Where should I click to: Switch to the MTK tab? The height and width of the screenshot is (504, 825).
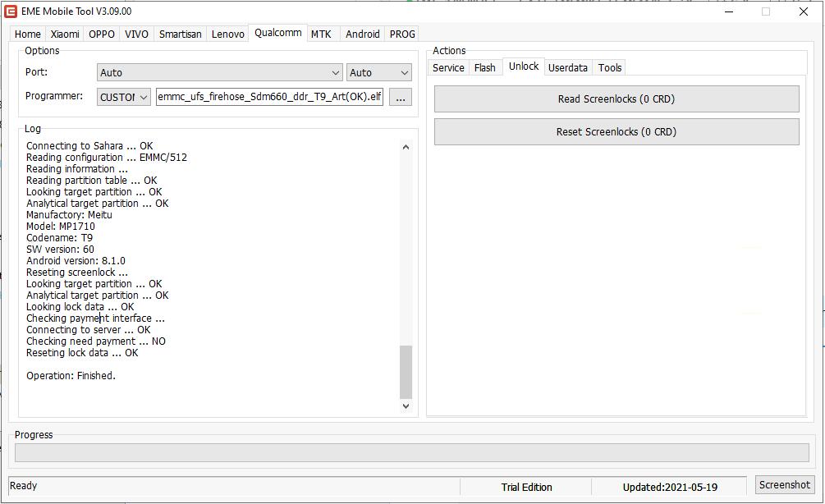point(321,34)
